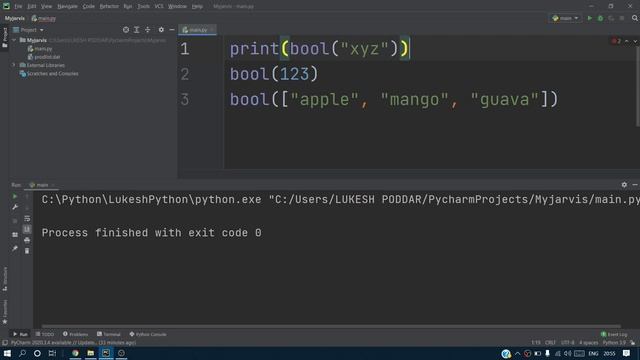The height and width of the screenshot is (360, 640).
Task: Open the Refactor menu
Action: coord(109,6)
